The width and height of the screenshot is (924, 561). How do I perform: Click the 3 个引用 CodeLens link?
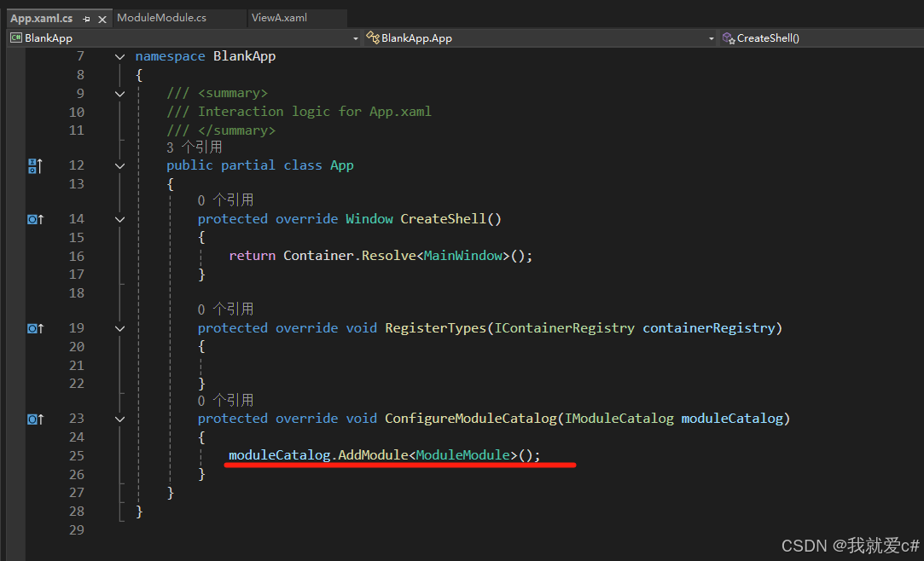tap(190, 147)
